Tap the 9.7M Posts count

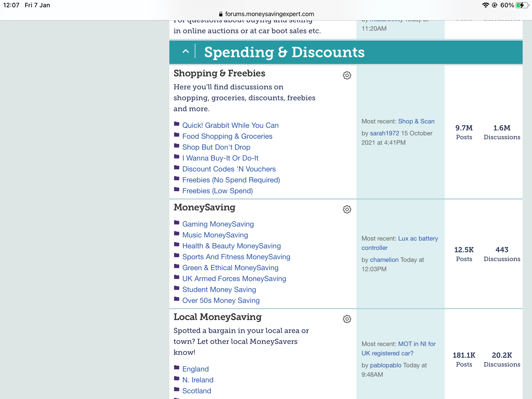pos(464,132)
